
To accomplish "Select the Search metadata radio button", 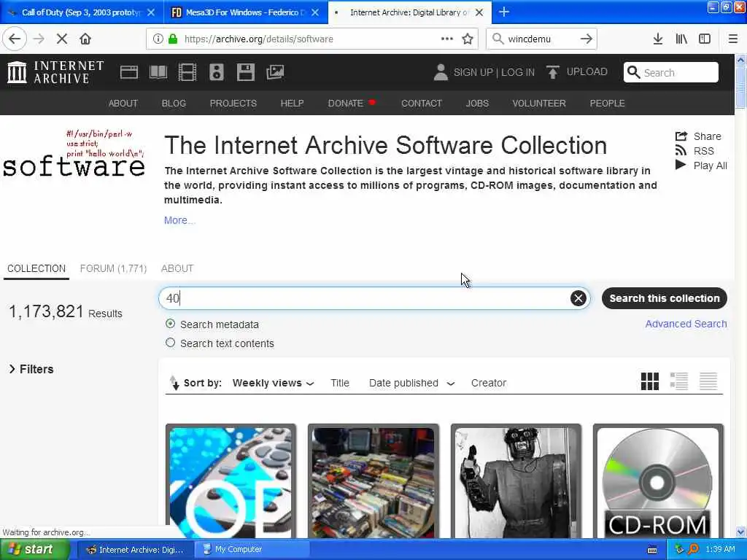I will coord(170,324).
